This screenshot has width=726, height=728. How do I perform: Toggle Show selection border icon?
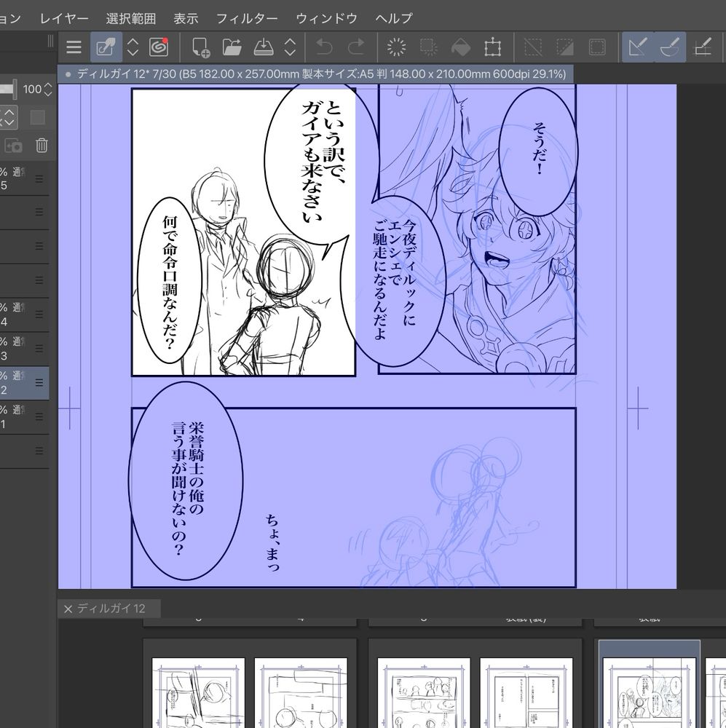click(597, 47)
